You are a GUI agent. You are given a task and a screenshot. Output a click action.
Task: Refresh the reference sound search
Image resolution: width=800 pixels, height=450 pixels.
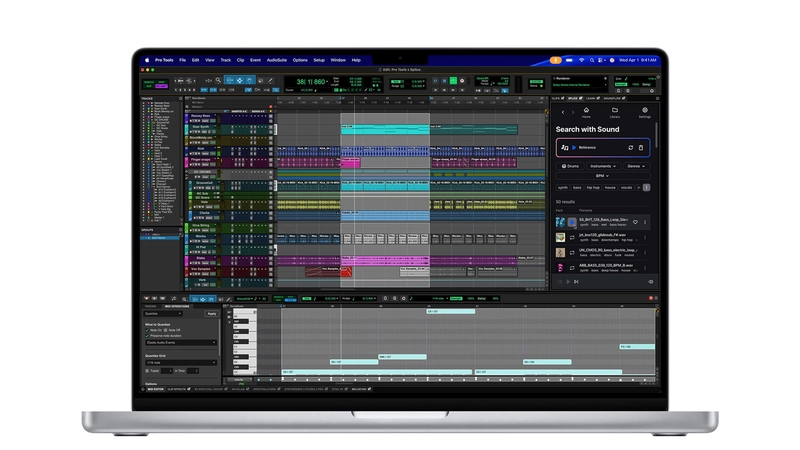click(x=631, y=147)
